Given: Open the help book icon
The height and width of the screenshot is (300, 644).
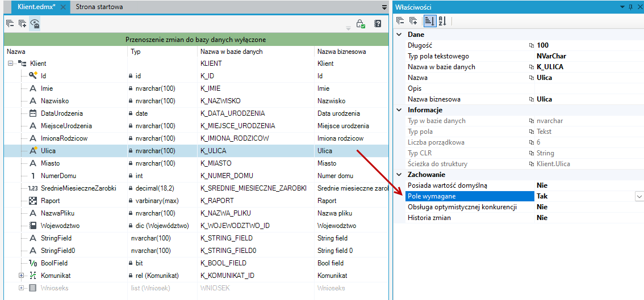Looking at the screenshot, I should point(378,24).
